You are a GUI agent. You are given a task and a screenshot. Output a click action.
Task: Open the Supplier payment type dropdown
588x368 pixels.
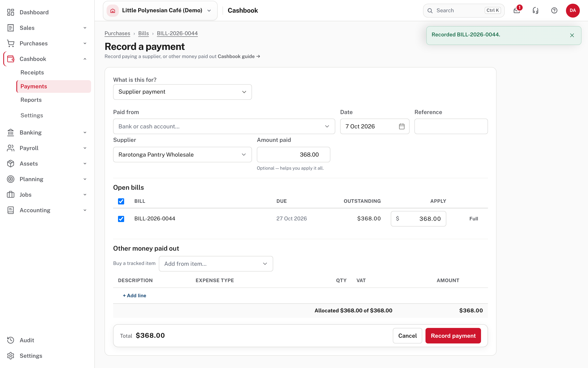183,92
